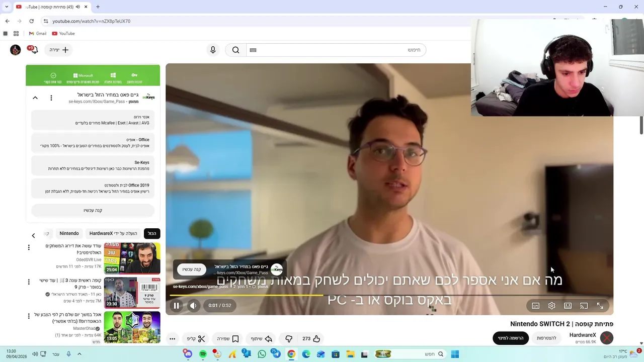Image resolution: width=644 pixels, height=362 pixels.
Task: Cast video to TV
Action: coord(584,306)
